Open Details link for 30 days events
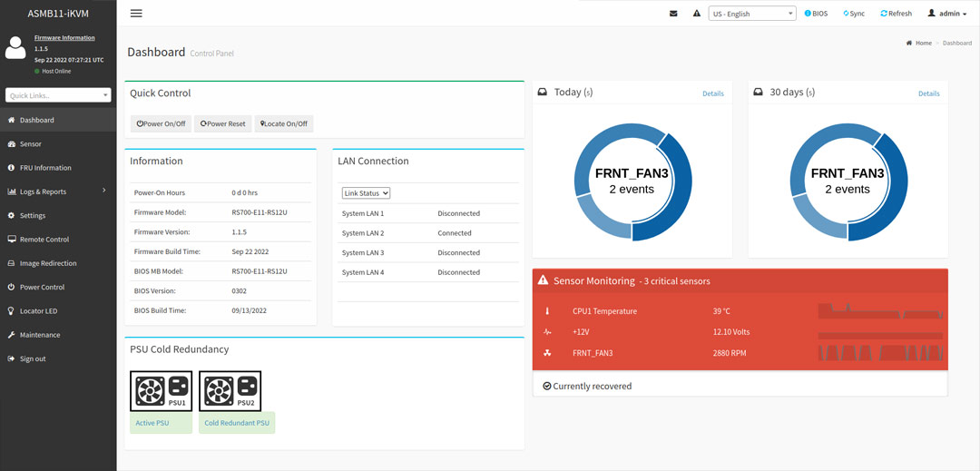 [x=929, y=93]
